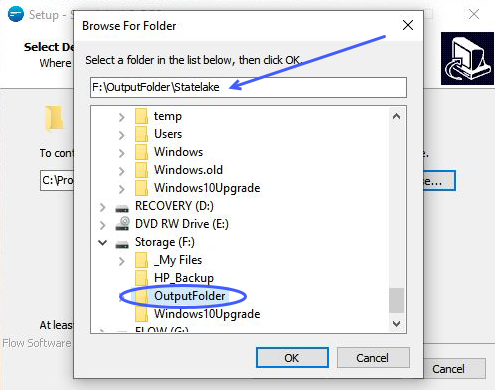Expand the _My Files folder

122,261
